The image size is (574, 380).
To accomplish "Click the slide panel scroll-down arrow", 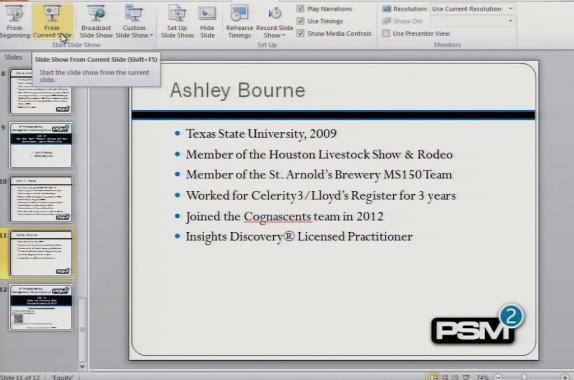I will pyautogui.click(x=82, y=366).
